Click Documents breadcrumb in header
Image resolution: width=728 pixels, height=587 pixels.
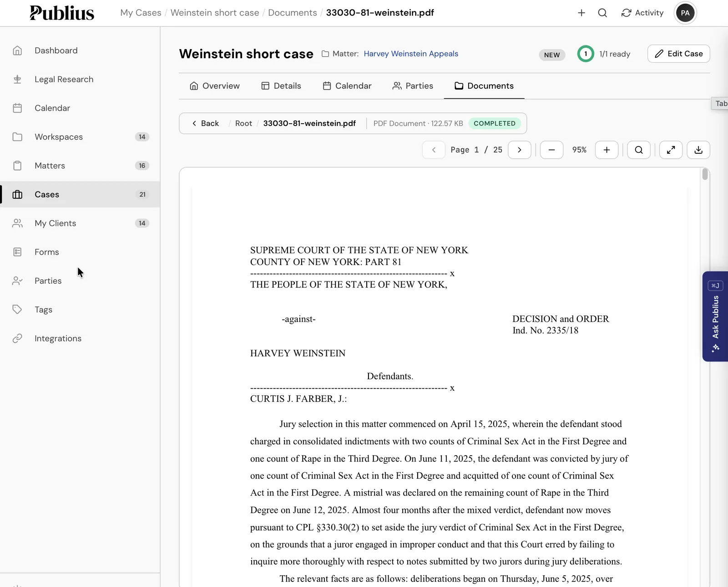coord(293,13)
